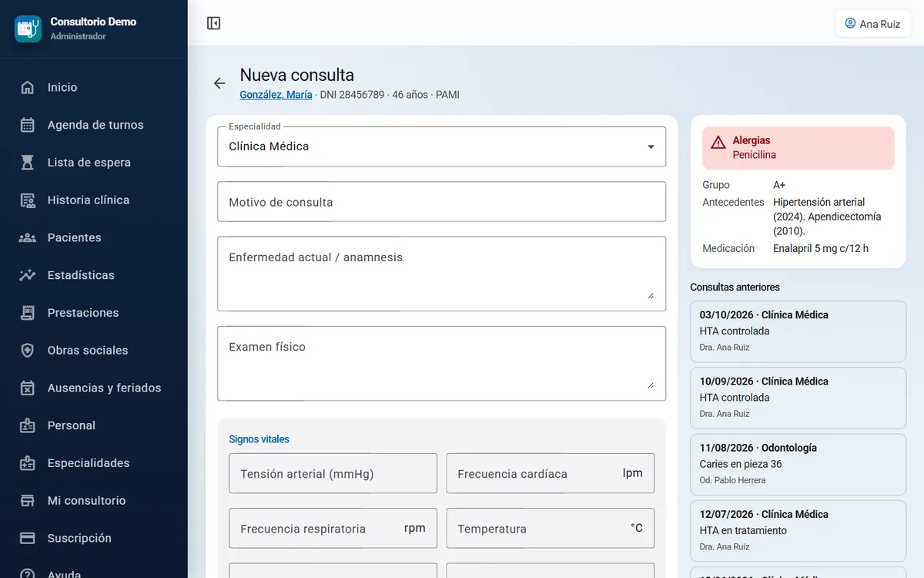Click the user account icon beside Ana Ruiz
The height and width of the screenshot is (578, 924).
pos(850,23)
